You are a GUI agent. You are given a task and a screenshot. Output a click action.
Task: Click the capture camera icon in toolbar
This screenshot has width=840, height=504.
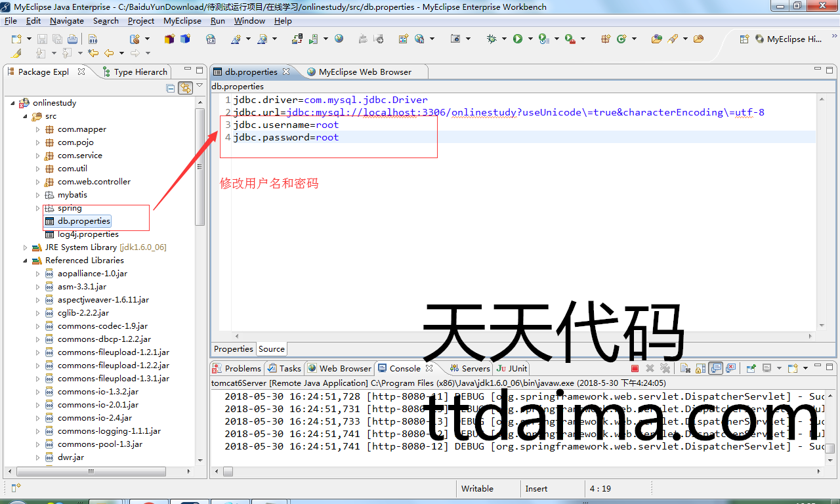point(455,39)
